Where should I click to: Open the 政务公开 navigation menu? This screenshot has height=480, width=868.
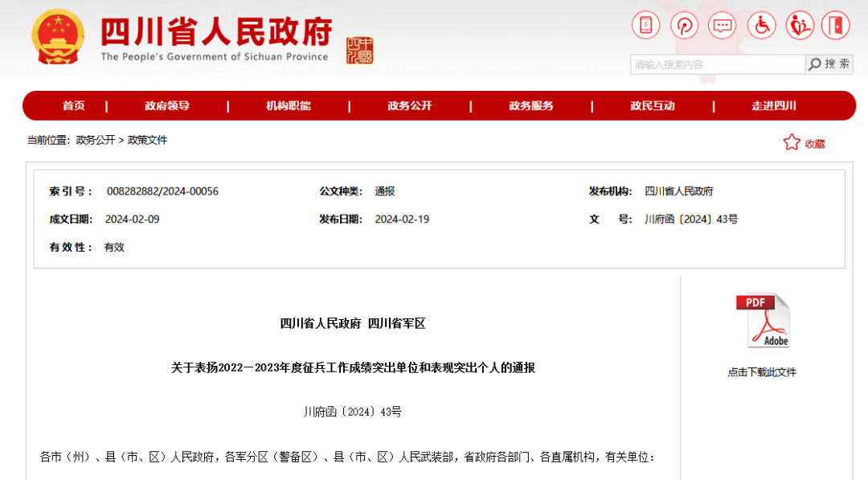[x=410, y=105]
